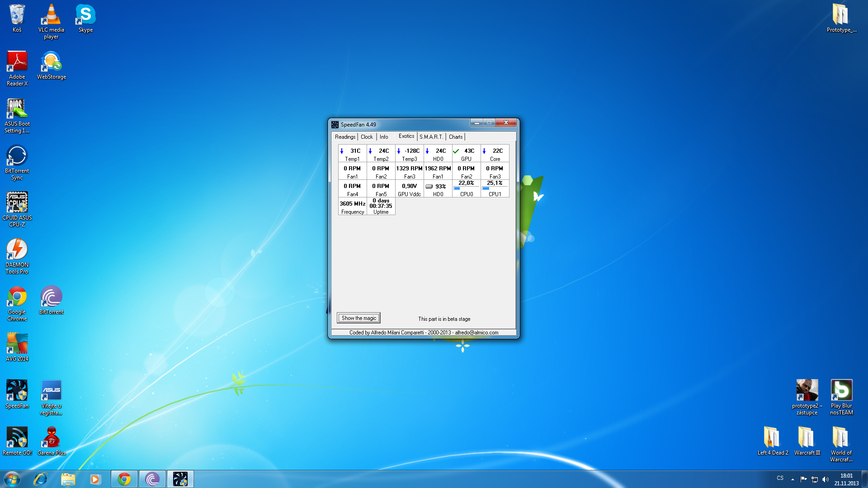Screen dimensions: 868x488
Task: Click the SpeedFan taskbar button
Action: tap(180, 479)
